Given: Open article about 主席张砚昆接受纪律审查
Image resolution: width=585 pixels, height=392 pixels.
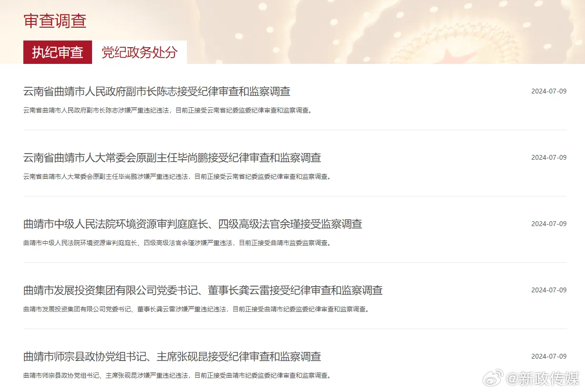Looking at the screenshot, I should click(172, 356).
